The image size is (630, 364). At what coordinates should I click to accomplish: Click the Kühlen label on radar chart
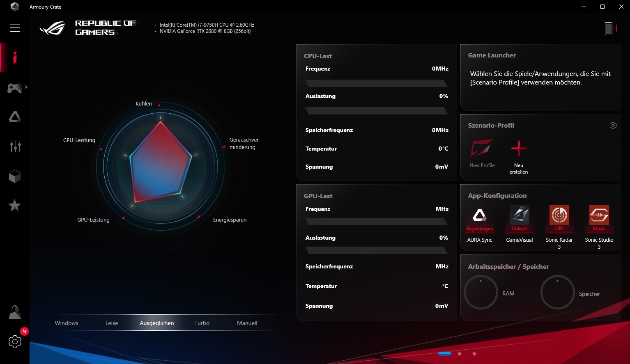[144, 104]
